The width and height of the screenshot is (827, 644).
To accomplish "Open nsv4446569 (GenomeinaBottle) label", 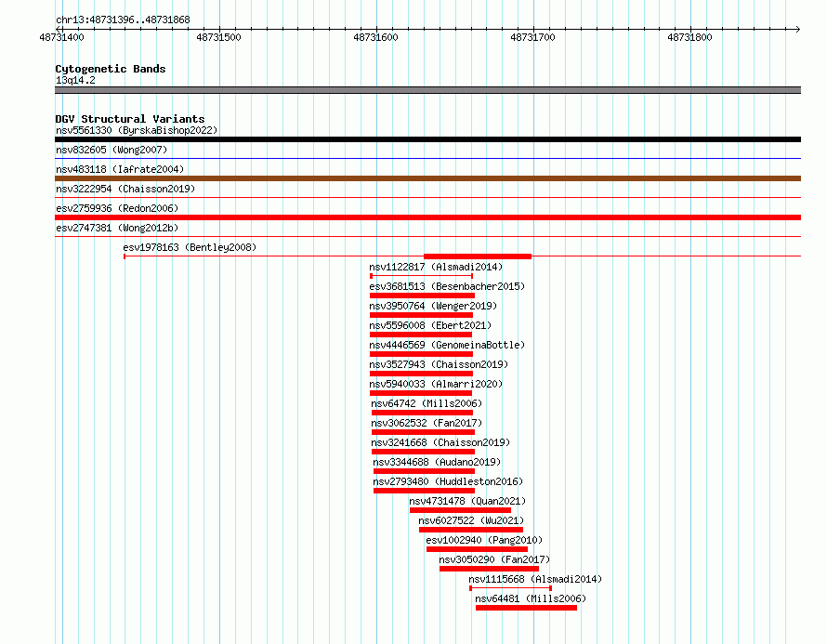I will pyautogui.click(x=447, y=345).
